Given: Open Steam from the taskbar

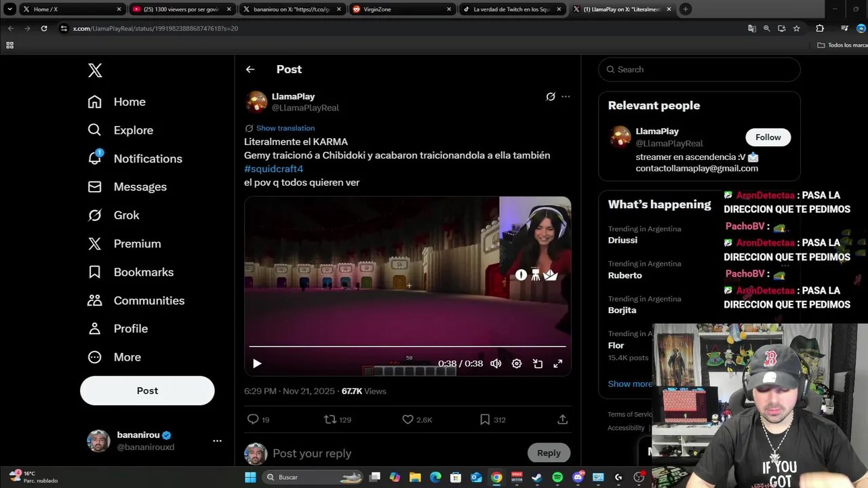Looking at the screenshot, I should click(x=537, y=477).
